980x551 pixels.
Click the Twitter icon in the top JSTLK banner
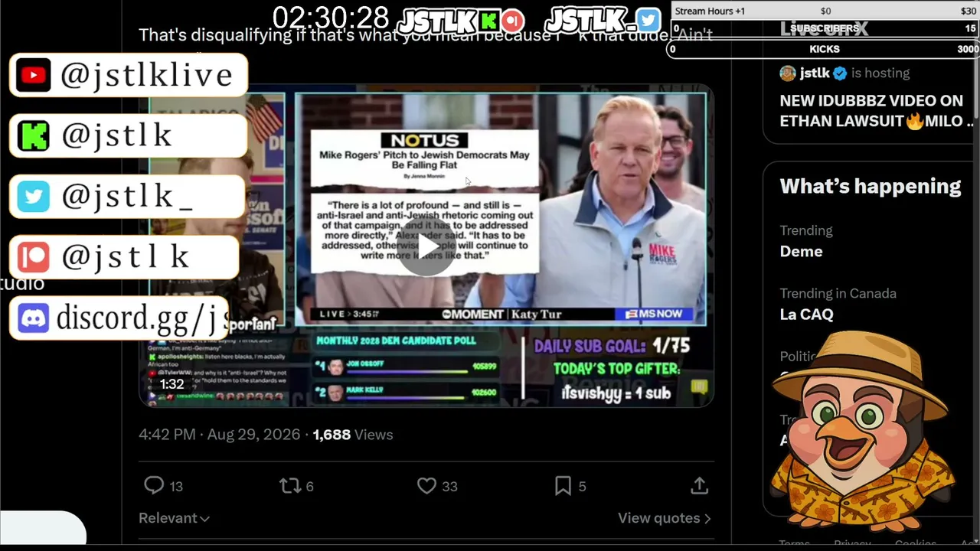coord(648,20)
